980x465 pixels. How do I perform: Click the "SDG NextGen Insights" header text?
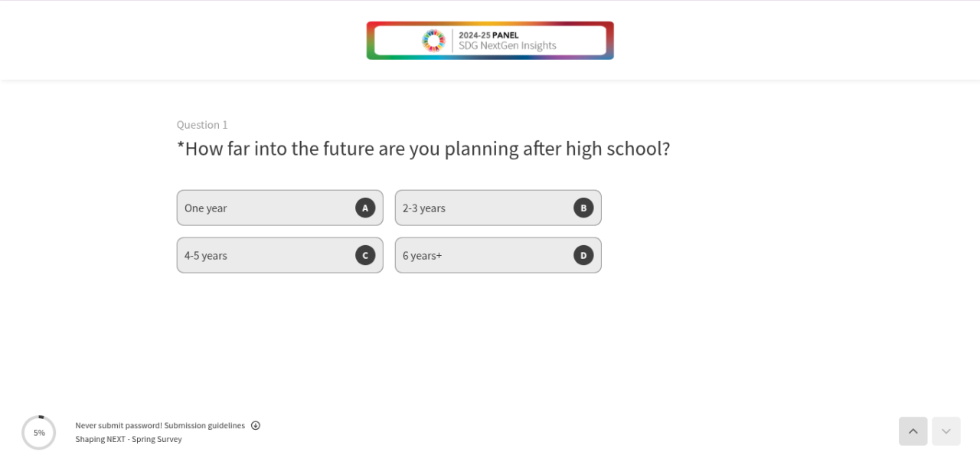[507, 46]
